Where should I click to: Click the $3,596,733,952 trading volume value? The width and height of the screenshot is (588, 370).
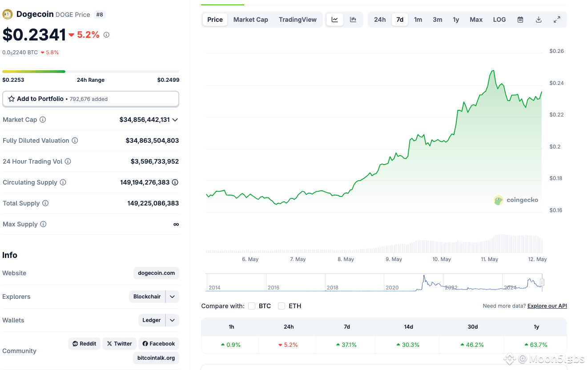click(155, 161)
